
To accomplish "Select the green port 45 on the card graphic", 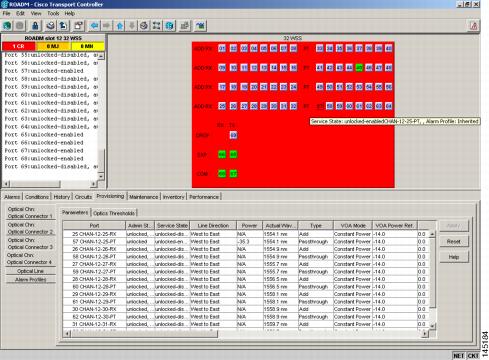I will pos(359,68).
